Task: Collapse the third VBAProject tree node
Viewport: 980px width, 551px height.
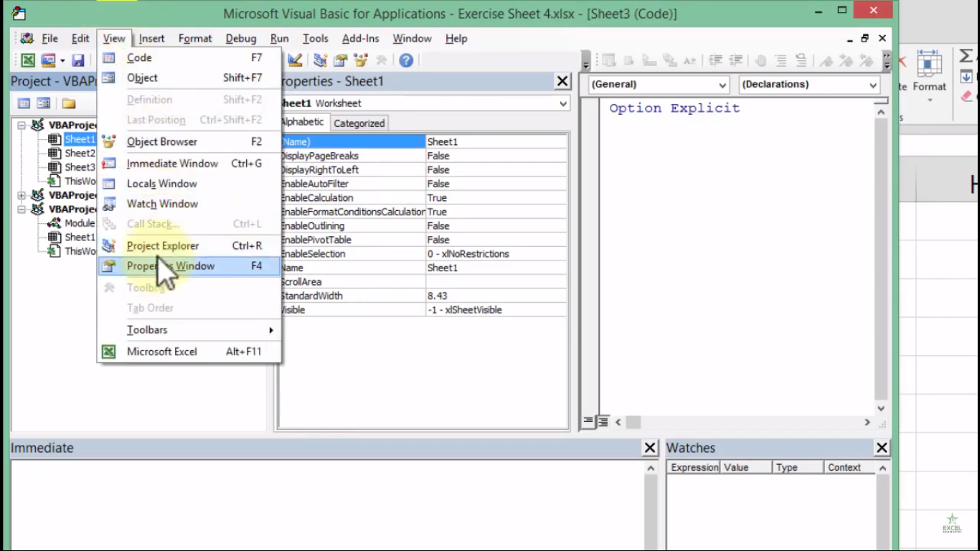Action: click(22, 209)
